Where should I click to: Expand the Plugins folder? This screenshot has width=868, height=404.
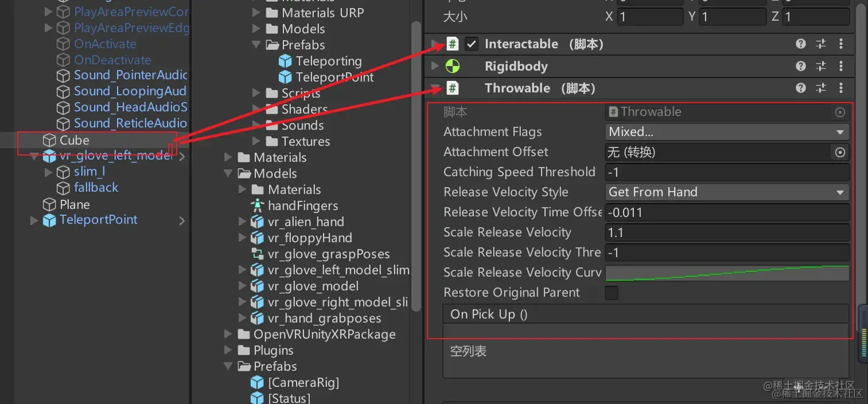point(228,350)
